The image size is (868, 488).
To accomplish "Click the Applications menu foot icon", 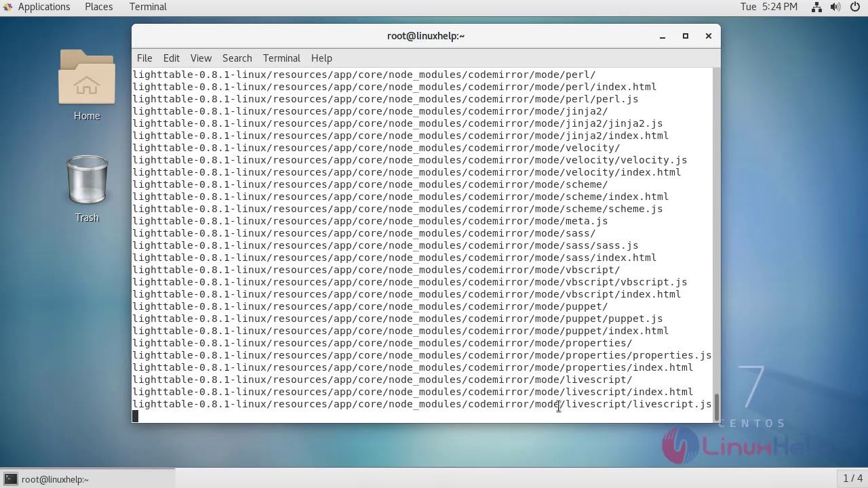I will [x=7, y=7].
